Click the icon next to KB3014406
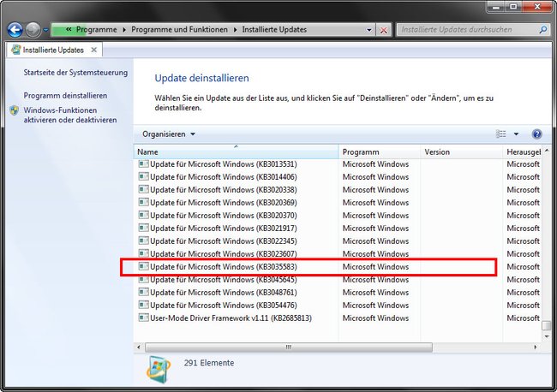 [143, 176]
